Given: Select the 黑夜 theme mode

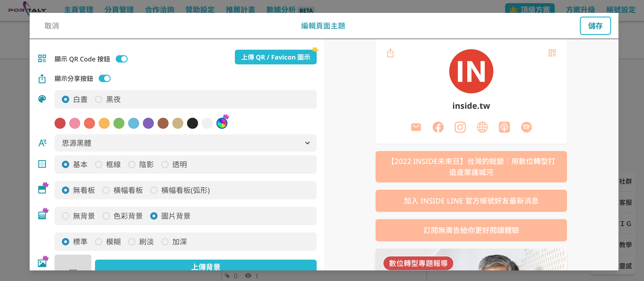Looking at the screenshot, I should 108,100.
